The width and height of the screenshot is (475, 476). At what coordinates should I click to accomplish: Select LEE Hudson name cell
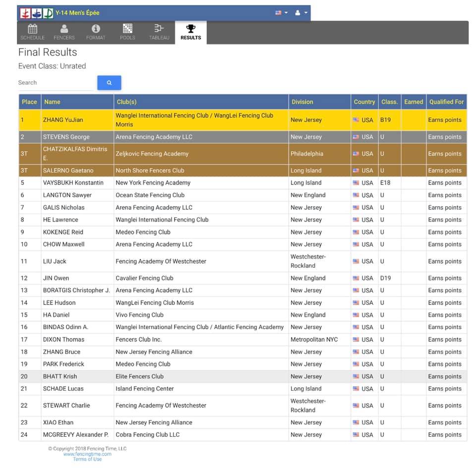pos(77,302)
